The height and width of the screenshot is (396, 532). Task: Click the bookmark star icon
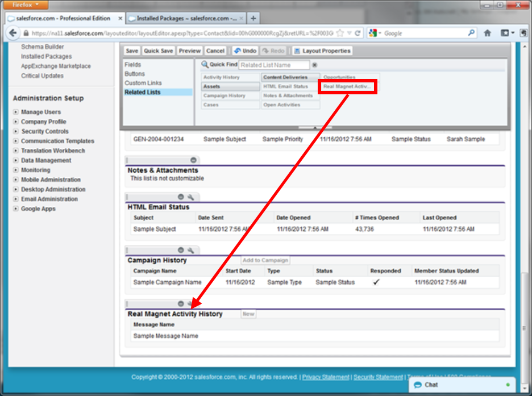point(340,33)
